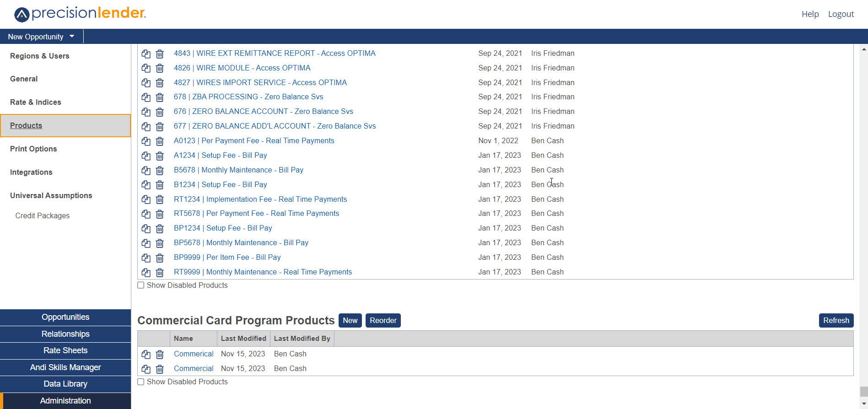Open the New Opportunity dropdown
The image size is (868, 409).
point(41,37)
